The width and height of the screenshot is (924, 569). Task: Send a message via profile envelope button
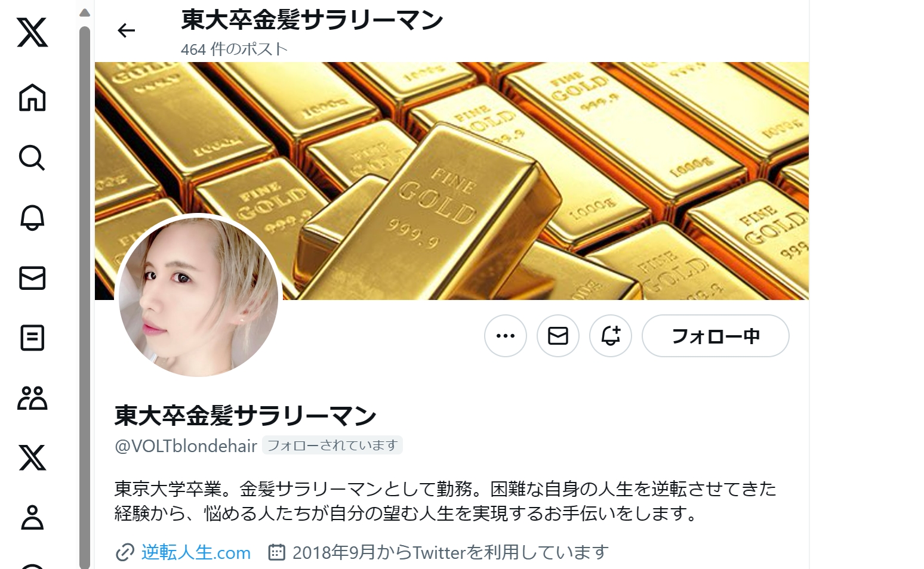pos(558,336)
